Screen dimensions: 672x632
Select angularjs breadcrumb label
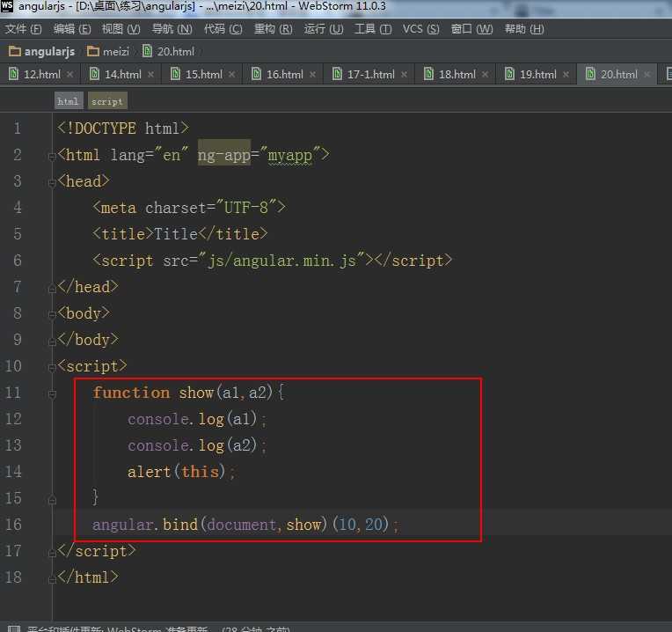click(49, 52)
